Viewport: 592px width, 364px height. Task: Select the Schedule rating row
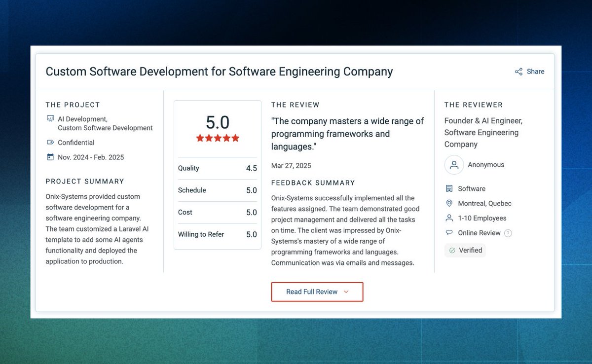[218, 190]
